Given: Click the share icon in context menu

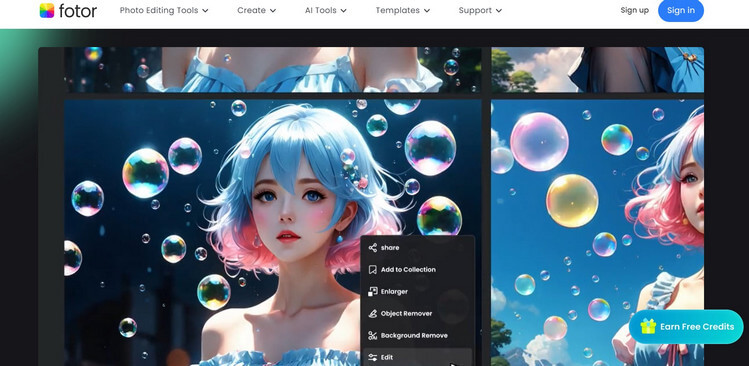Looking at the screenshot, I should (373, 248).
